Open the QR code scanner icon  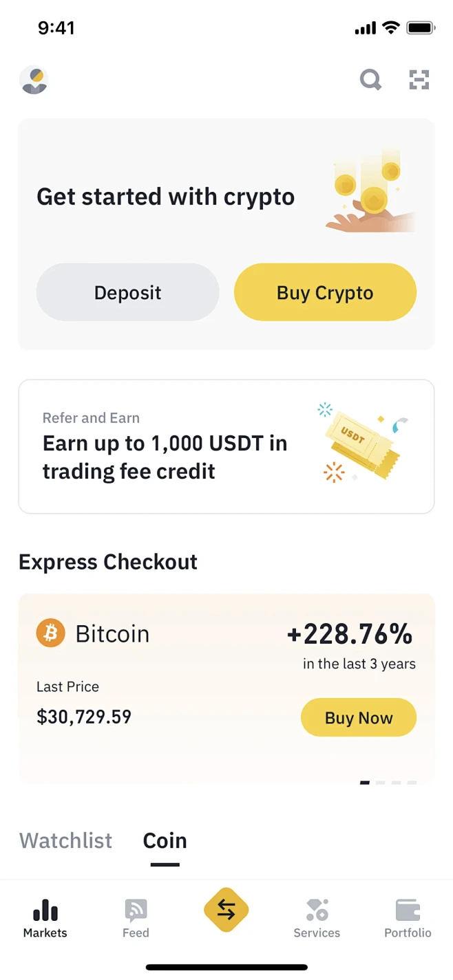(x=419, y=80)
